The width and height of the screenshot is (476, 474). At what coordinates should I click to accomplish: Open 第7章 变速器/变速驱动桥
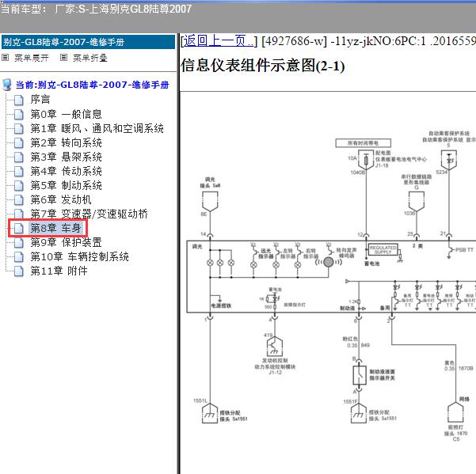pyautogui.click(x=89, y=214)
